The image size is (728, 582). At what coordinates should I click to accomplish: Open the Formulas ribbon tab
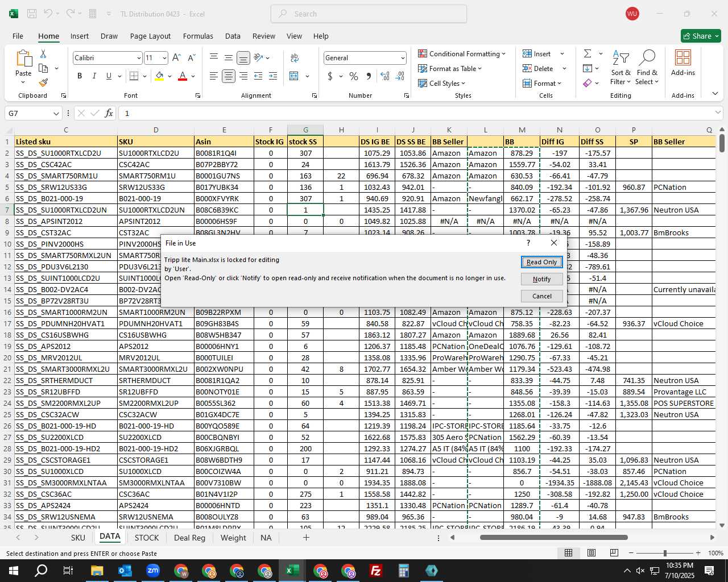click(198, 36)
